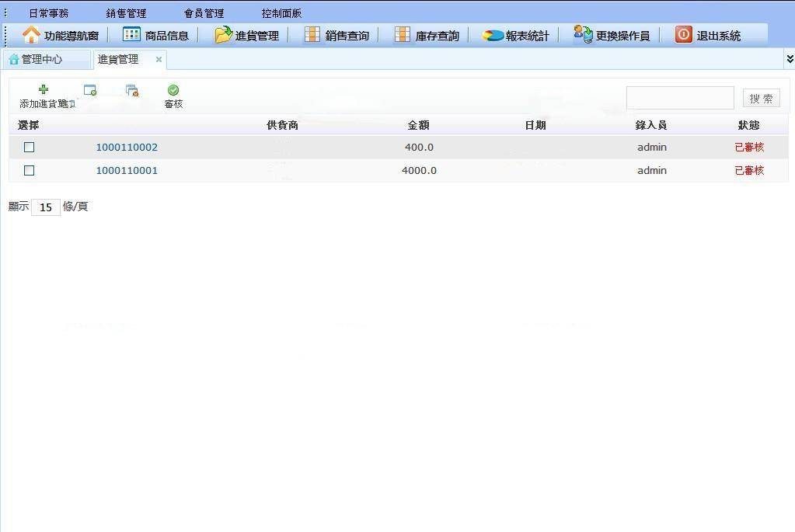
Task: Click admin in row 1000110001
Action: click(652, 170)
